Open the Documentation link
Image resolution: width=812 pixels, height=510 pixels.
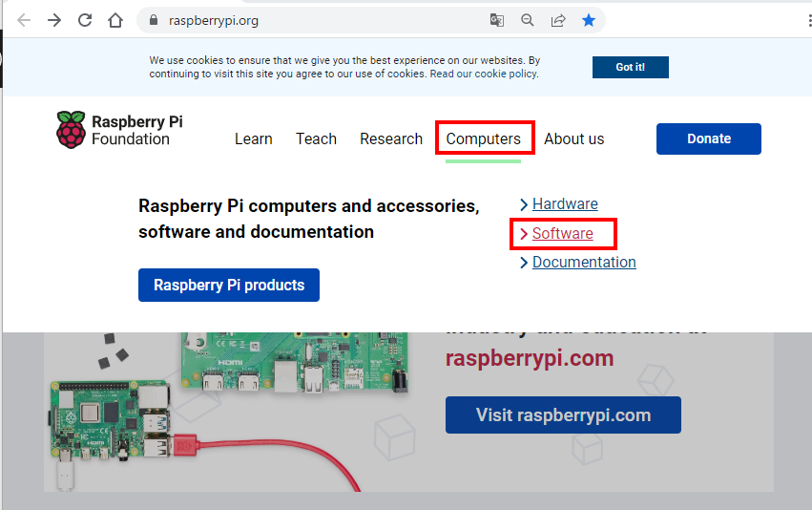click(584, 263)
